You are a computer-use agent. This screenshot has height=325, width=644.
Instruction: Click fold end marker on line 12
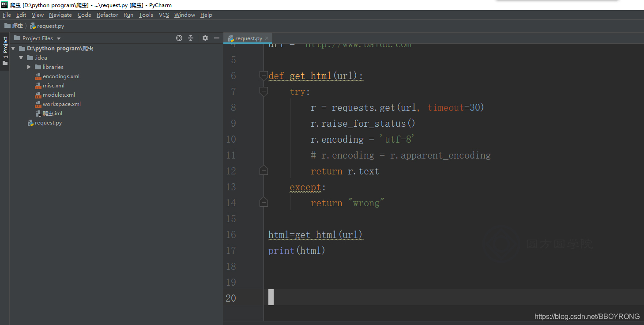tap(264, 170)
